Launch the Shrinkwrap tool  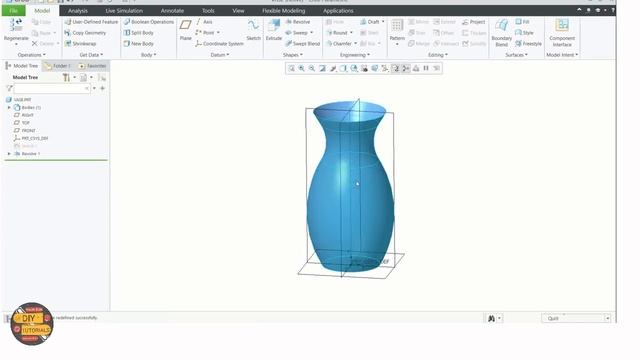coord(80,43)
